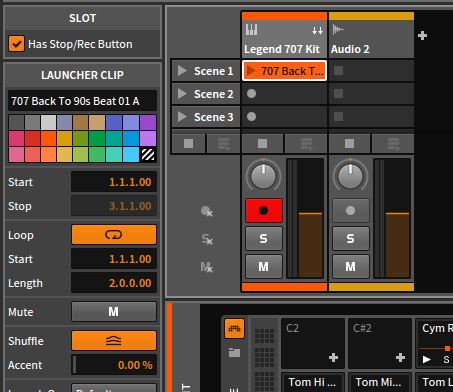This screenshot has width=453, height=392.
Task: Toggle the clip Shuffle button
Action: [x=114, y=341]
